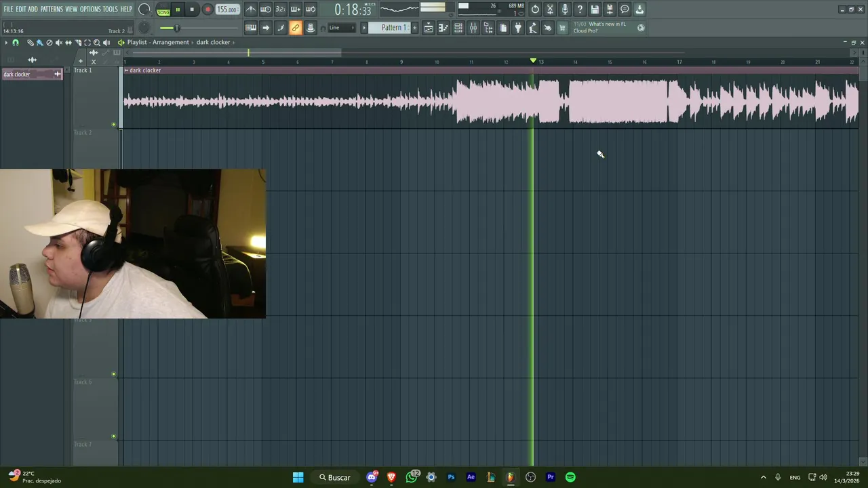Add new pattern with plus button

point(415,28)
